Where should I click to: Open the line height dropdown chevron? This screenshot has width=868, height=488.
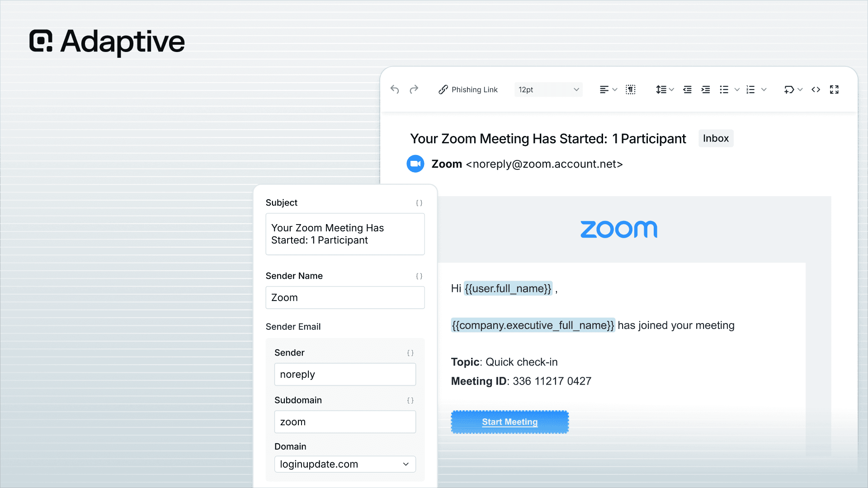(672, 89)
